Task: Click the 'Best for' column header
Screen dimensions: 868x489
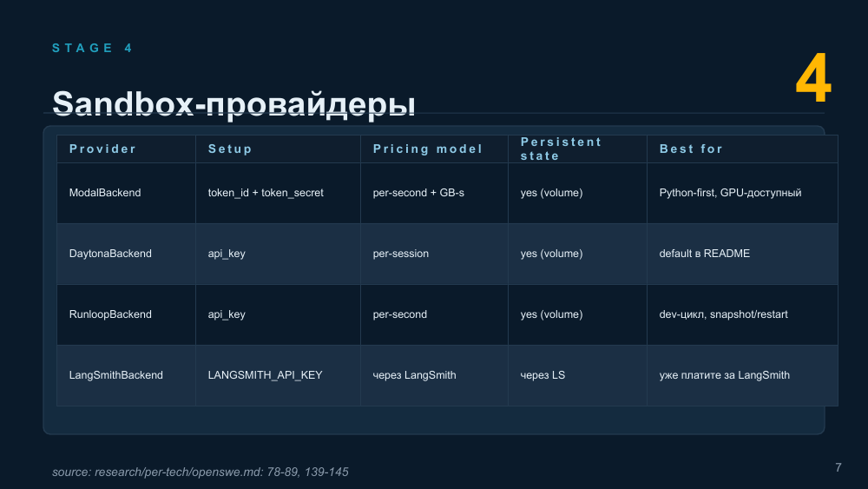Action: [x=742, y=149]
